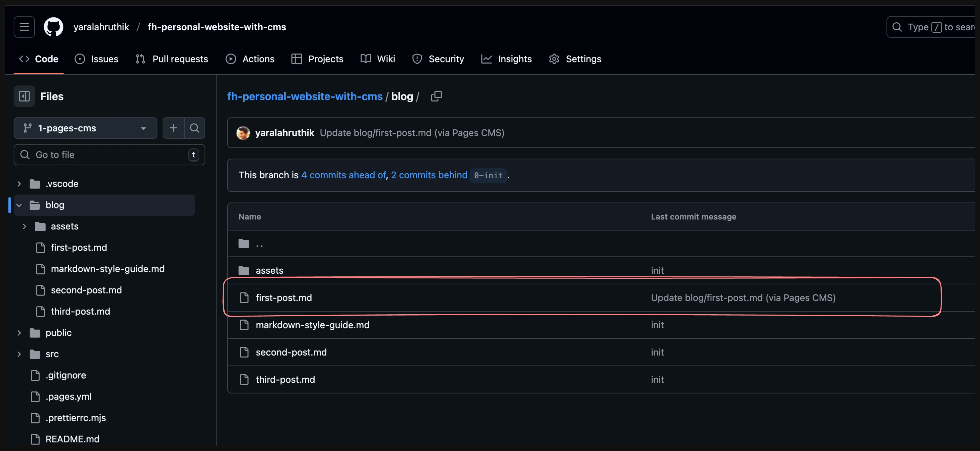
Task: Open the 4 commits ahead of link
Action: point(343,175)
